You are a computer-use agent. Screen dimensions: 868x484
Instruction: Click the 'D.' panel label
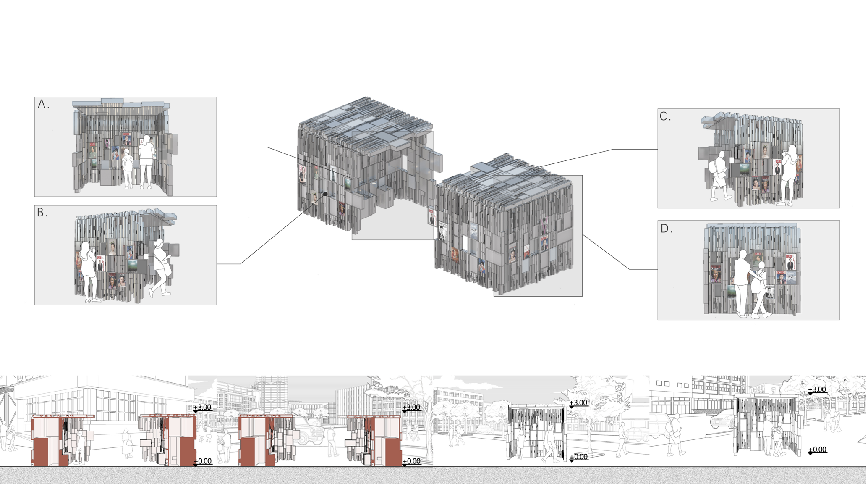pos(666,229)
